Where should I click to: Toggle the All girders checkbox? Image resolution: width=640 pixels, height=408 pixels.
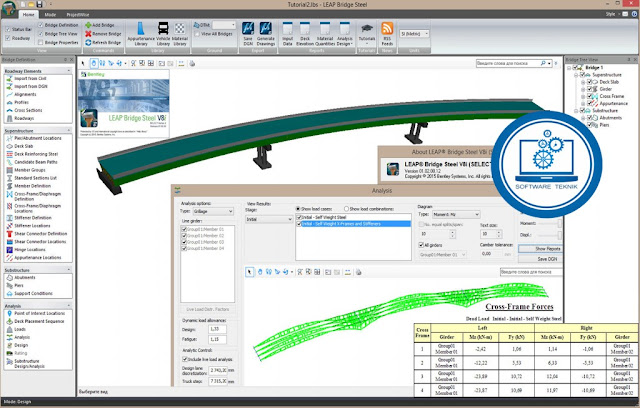(421, 245)
